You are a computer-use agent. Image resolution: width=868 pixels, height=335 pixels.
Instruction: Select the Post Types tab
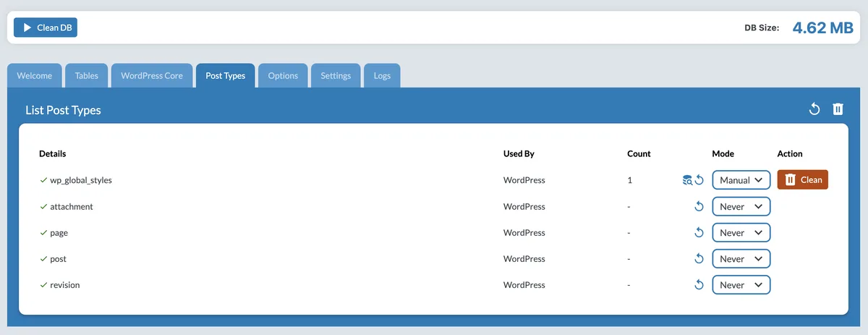225,76
